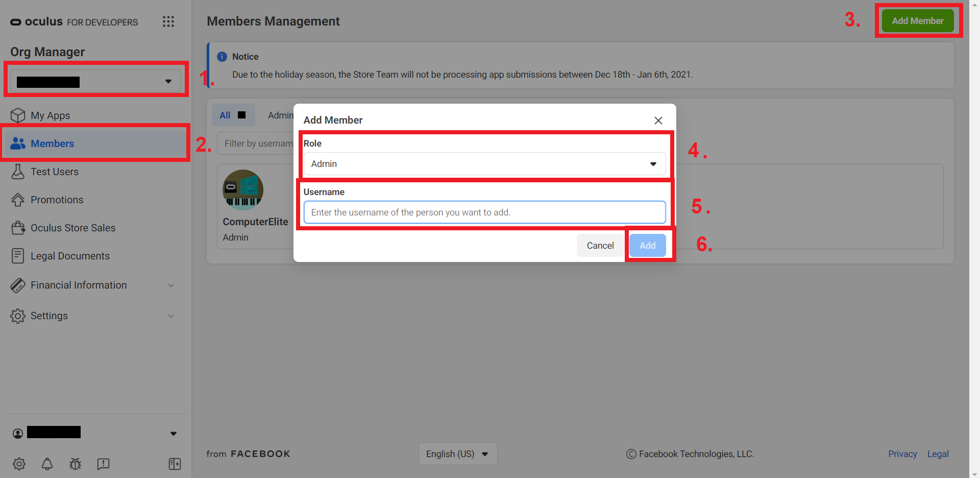Viewport: 980px width, 478px height.
Task: Open Test Users in sidebar
Action: pos(54,172)
